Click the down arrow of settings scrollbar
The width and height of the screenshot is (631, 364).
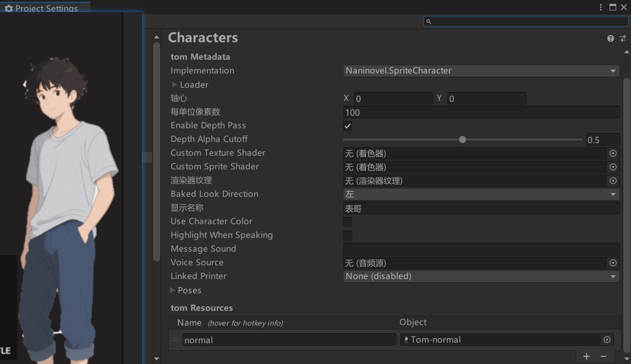(627, 359)
